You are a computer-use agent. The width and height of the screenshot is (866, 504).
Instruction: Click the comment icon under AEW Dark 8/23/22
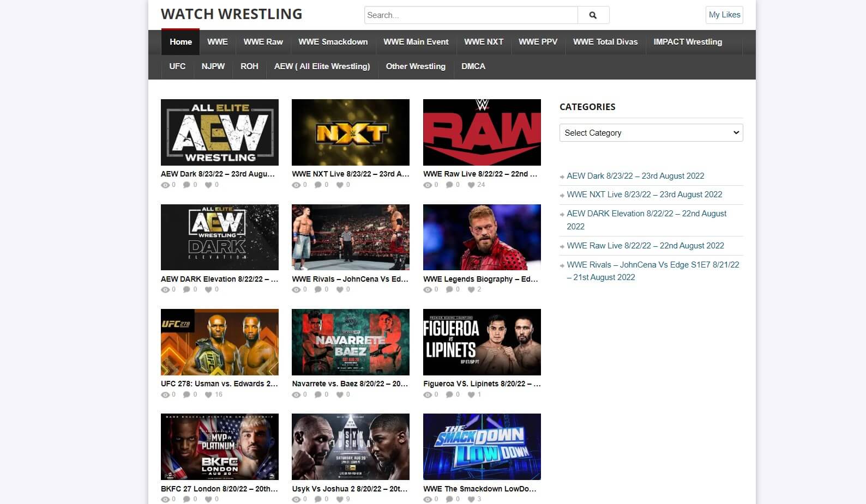coord(187,185)
